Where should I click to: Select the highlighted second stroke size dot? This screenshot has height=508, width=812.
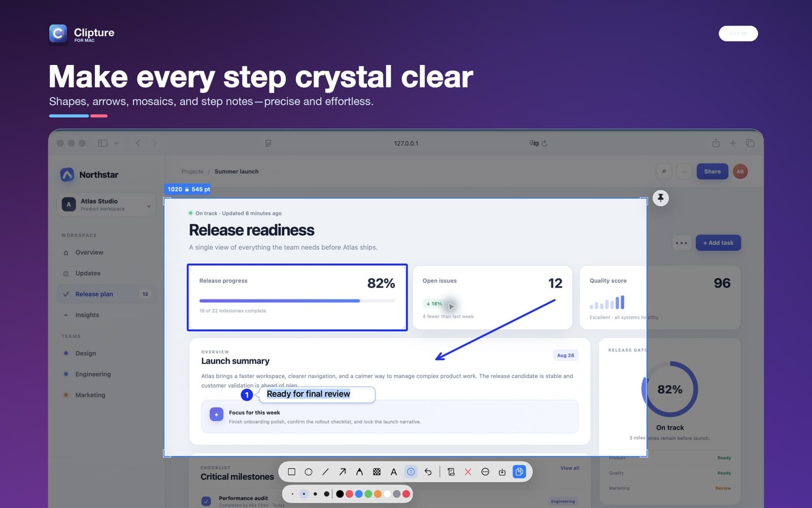click(303, 494)
